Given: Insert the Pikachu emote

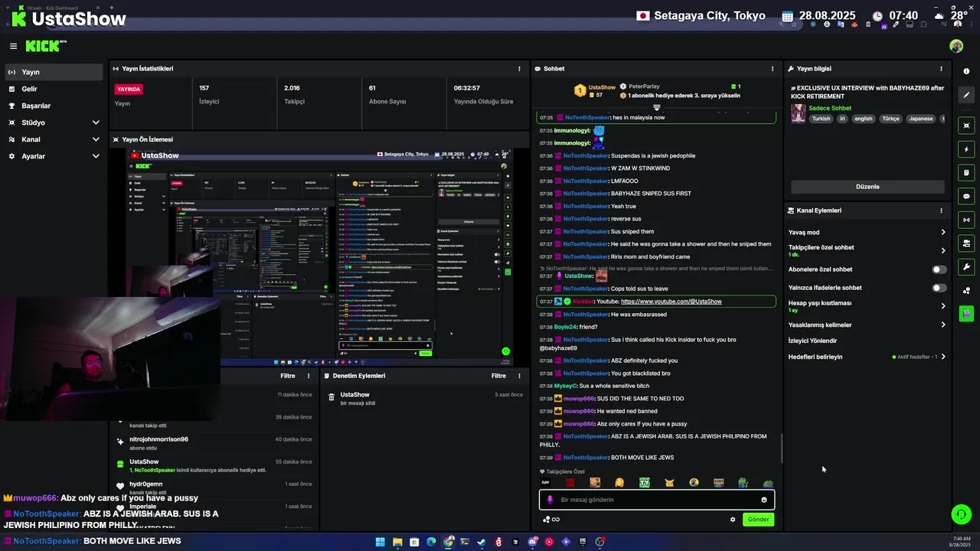Looking at the screenshot, I should [x=669, y=483].
